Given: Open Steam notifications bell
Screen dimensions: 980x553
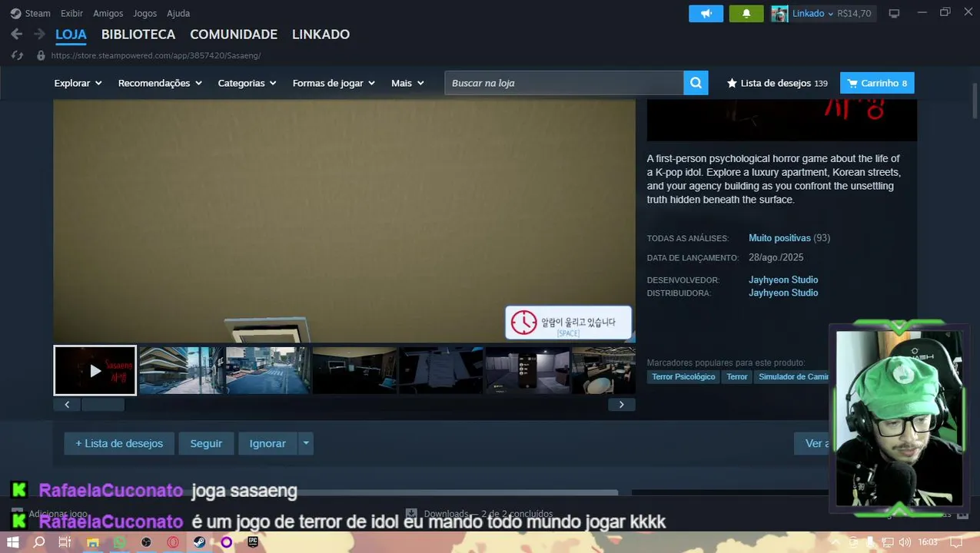Looking at the screenshot, I should (746, 14).
